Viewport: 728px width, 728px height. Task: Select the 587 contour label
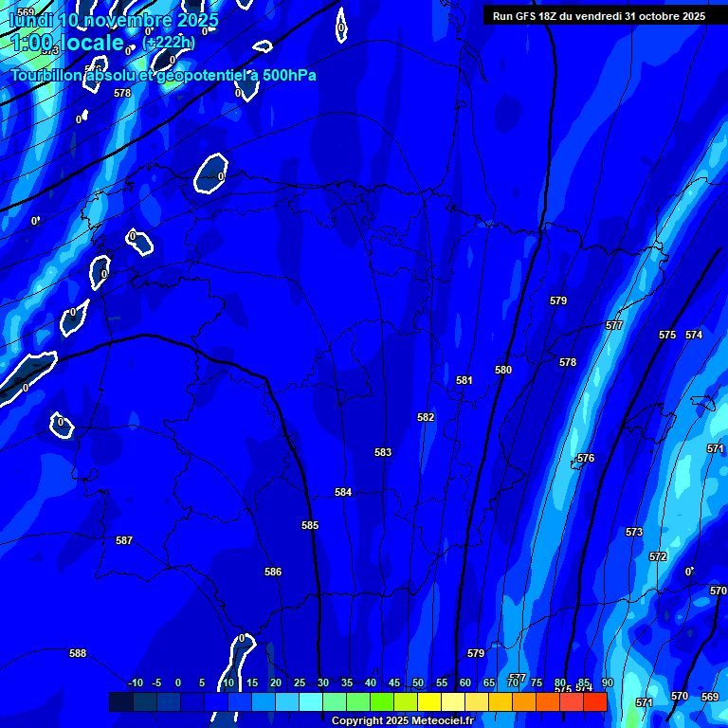pyautogui.click(x=124, y=540)
